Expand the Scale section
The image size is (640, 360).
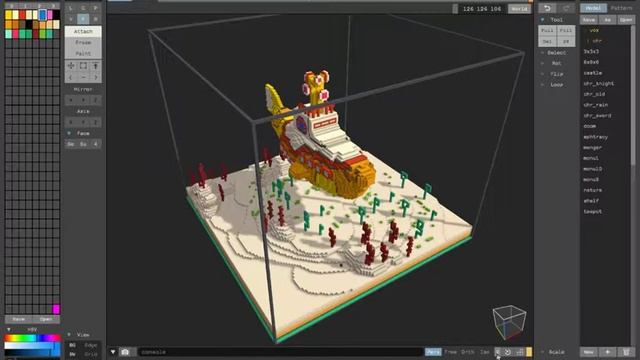point(542,352)
